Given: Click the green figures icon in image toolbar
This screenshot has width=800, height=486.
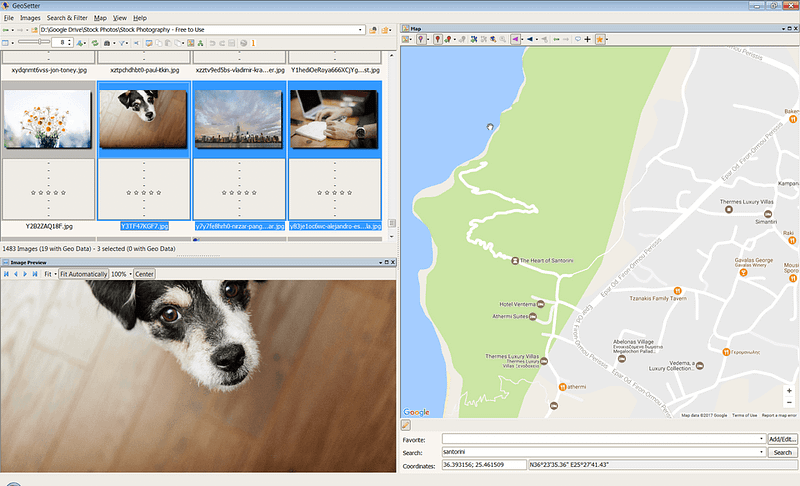Looking at the screenshot, I should tap(201, 43).
